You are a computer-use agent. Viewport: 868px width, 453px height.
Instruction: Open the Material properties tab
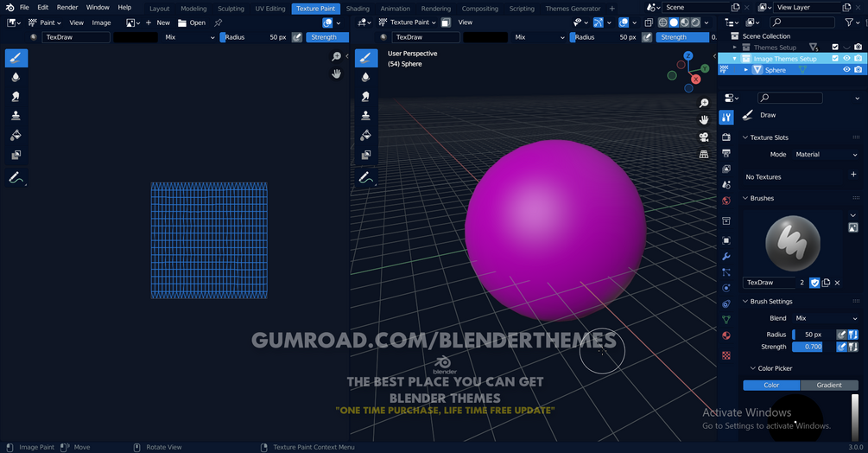pos(726,335)
